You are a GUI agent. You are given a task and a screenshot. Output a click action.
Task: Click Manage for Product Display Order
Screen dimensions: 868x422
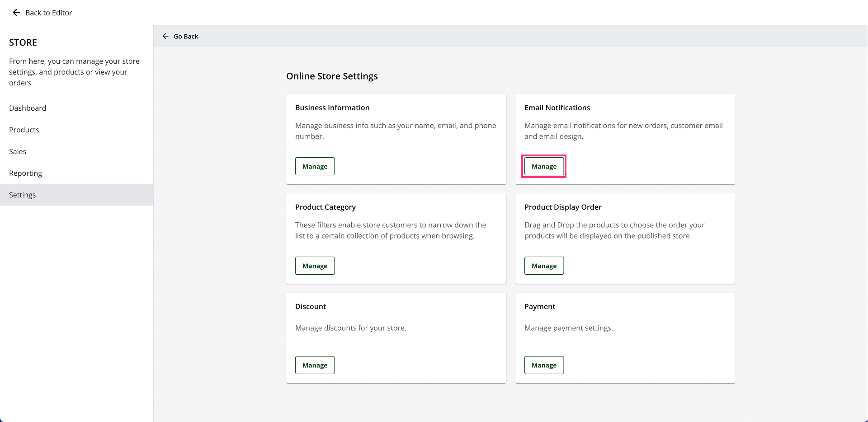tap(544, 266)
